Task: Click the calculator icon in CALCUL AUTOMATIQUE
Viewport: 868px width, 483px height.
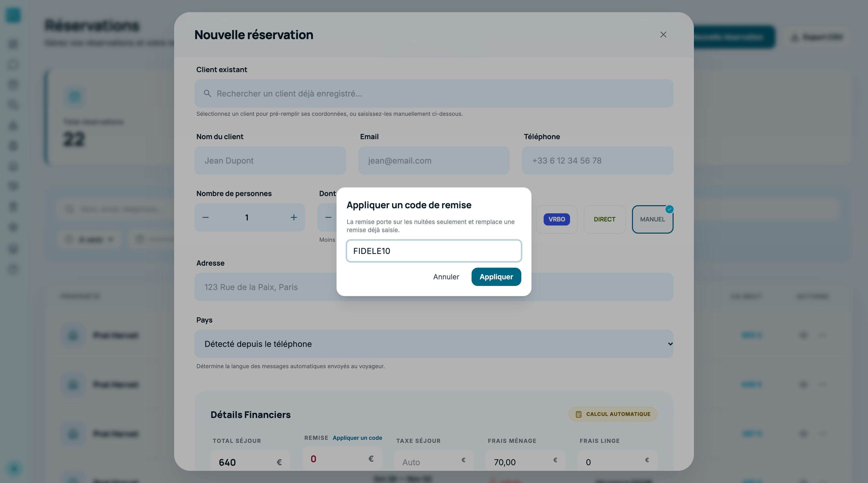Action: coord(579,414)
